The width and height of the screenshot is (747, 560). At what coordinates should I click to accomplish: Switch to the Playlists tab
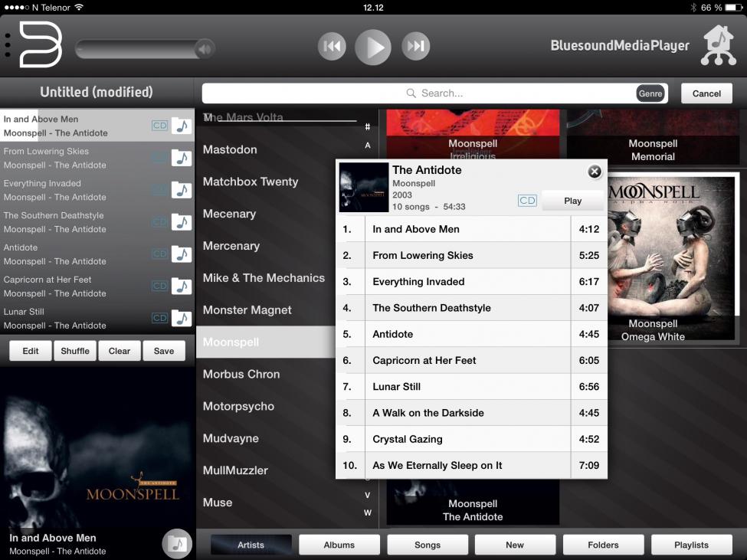coord(691,545)
